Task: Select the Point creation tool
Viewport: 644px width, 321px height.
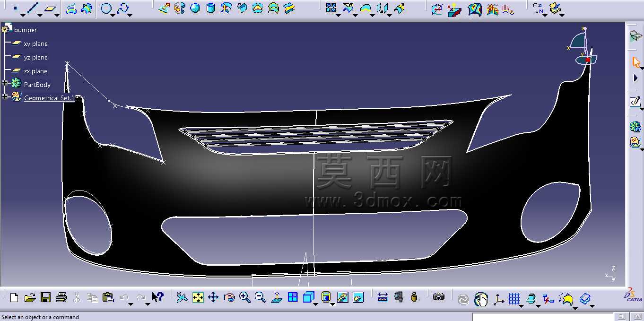Action: pos(15,8)
